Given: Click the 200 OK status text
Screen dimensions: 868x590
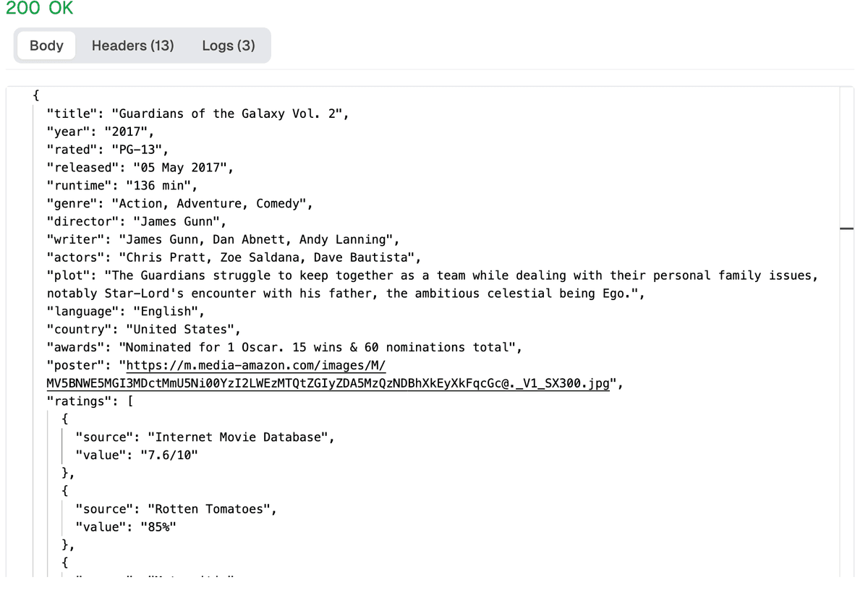Looking at the screenshot, I should [x=40, y=9].
